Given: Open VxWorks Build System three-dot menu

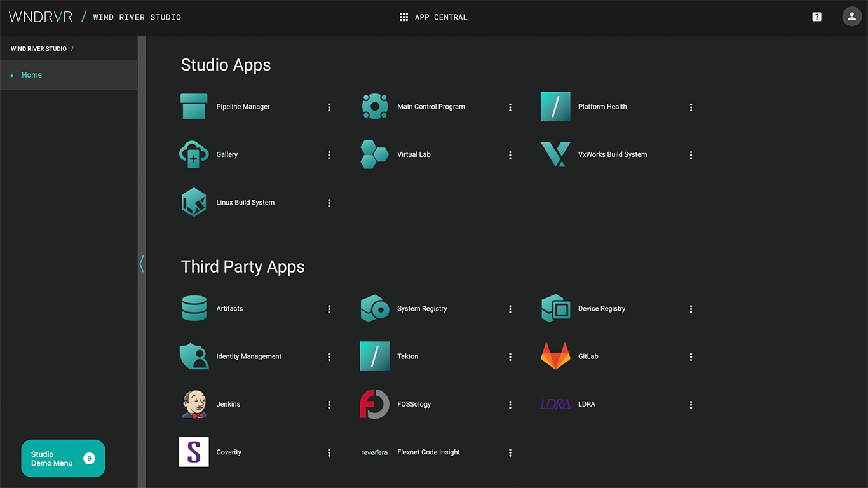Looking at the screenshot, I should (691, 155).
